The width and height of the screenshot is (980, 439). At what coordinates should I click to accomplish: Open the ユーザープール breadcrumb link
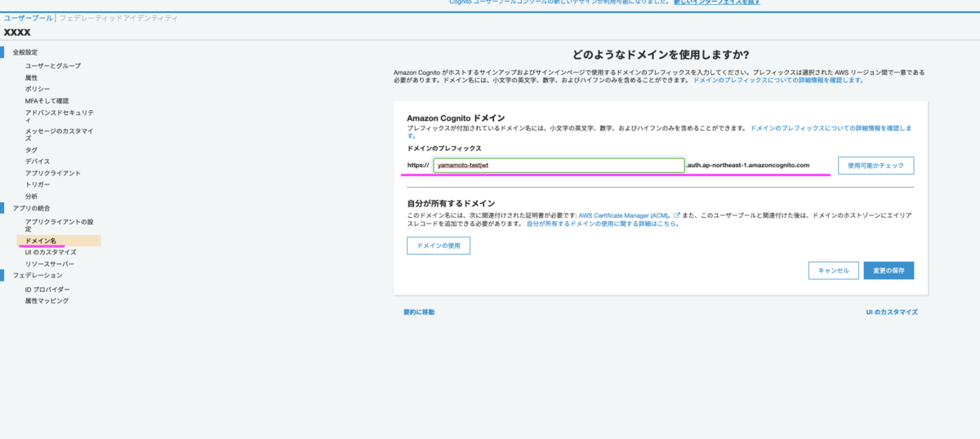tap(28, 17)
